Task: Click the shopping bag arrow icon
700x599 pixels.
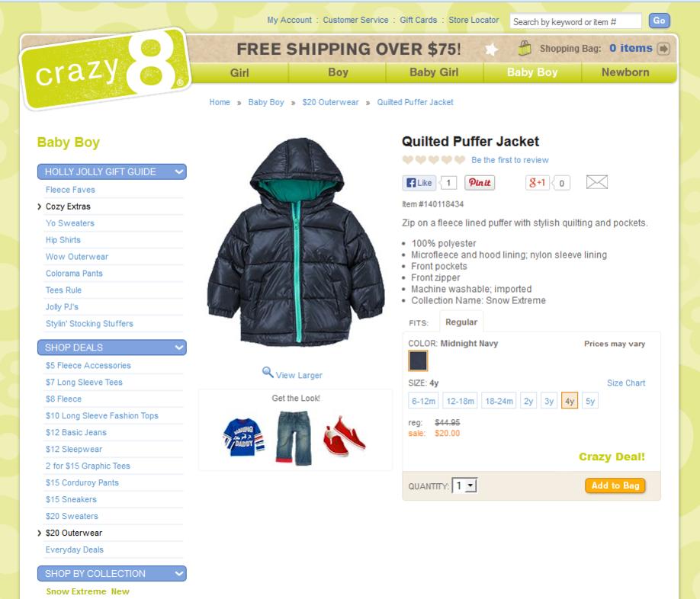Action: [x=664, y=49]
